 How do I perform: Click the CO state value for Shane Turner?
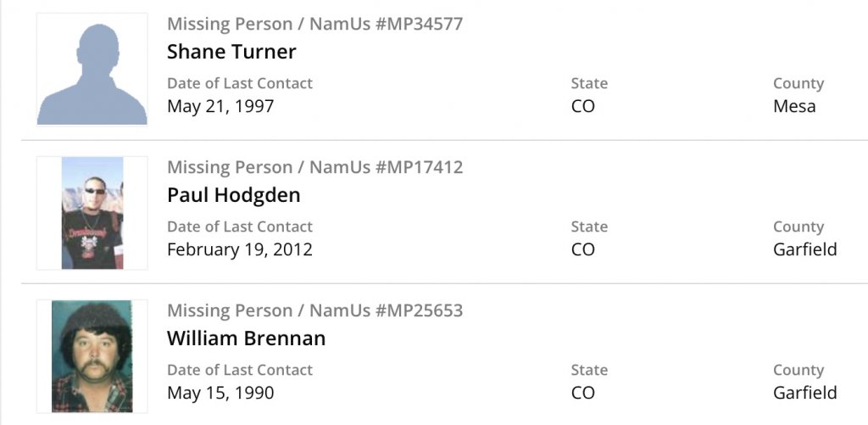[583, 106]
